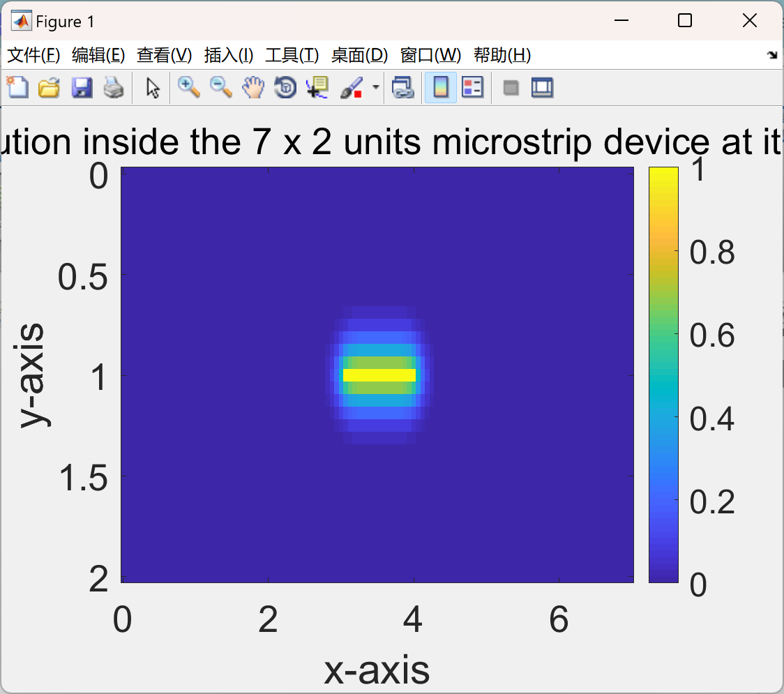The image size is (784, 694).
Task: Open the 工具(T) menu
Action: pyautogui.click(x=292, y=55)
